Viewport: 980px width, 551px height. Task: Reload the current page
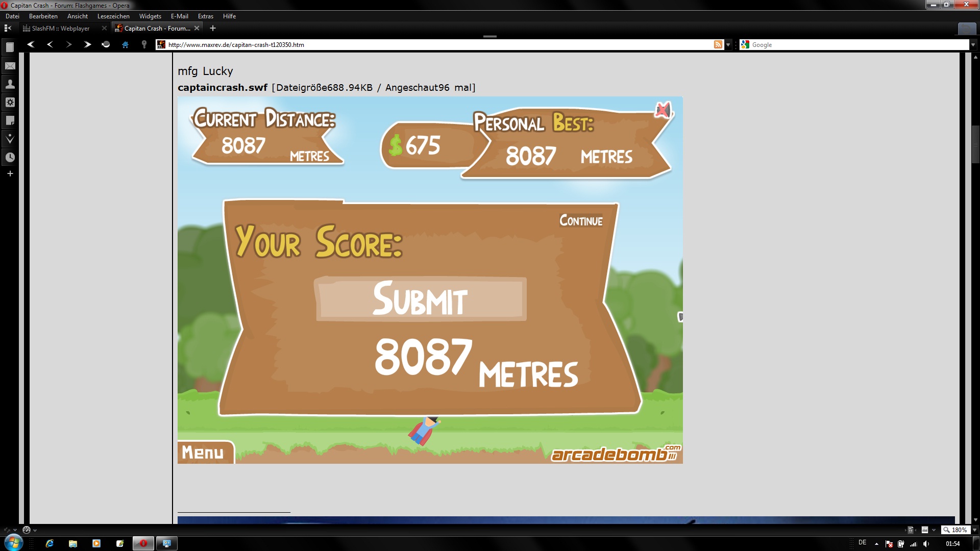pos(106,44)
